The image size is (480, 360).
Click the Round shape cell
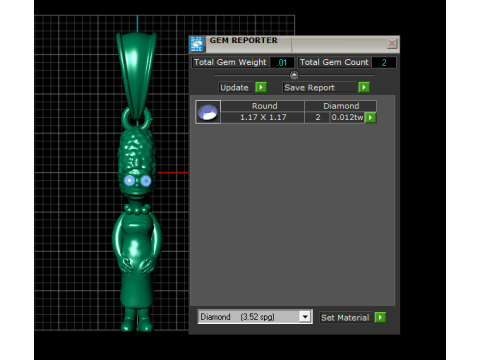coord(262,106)
